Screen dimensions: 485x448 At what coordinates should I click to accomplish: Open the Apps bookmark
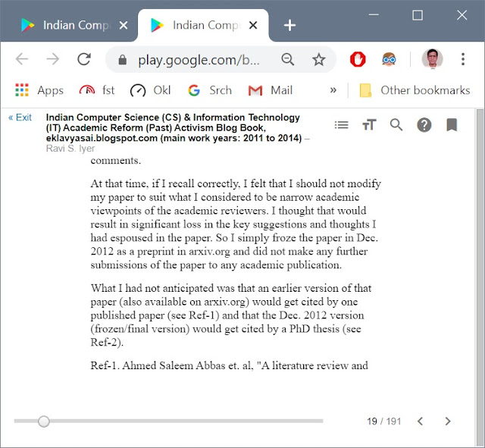(x=39, y=90)
